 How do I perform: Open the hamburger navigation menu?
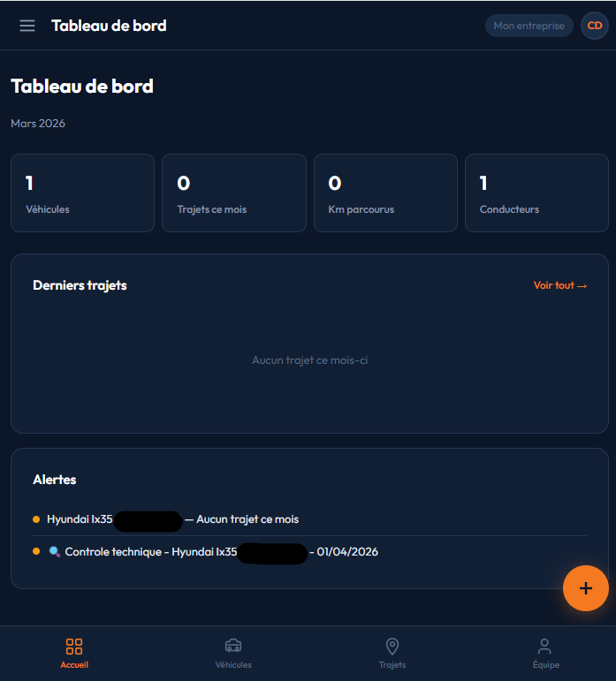(x=27, y=26)
